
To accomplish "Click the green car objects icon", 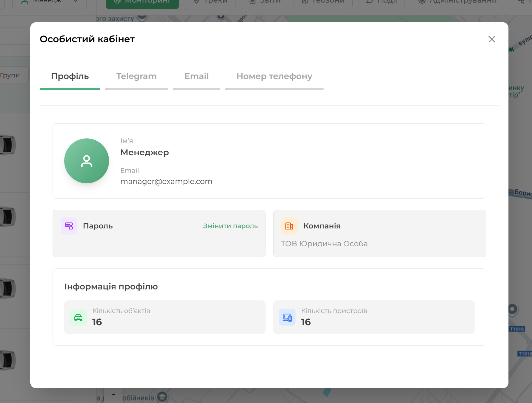I will click(x=78, y=317).
